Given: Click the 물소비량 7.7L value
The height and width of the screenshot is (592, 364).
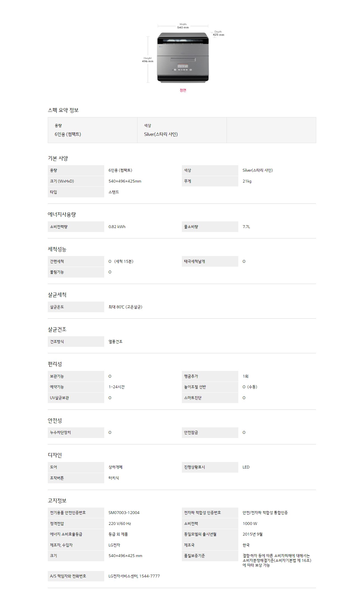Looking at the screenshot, I should 246,227.
